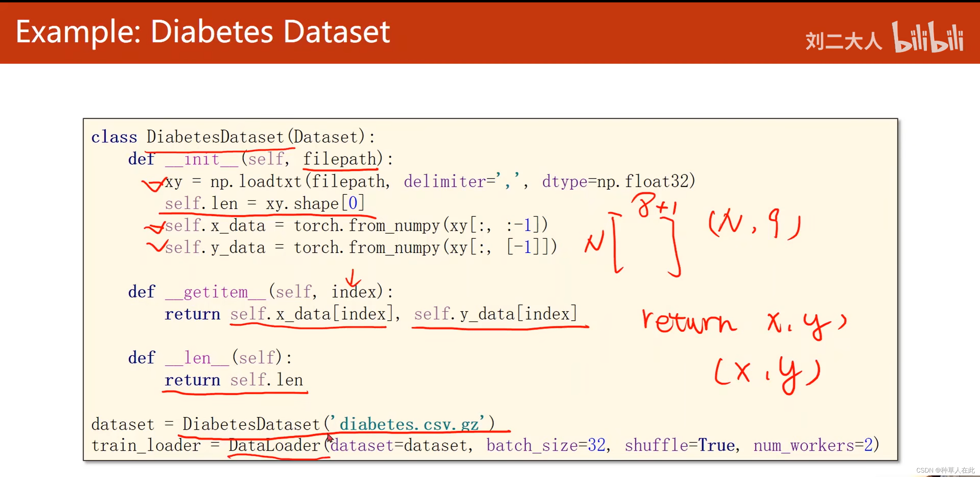The image size is (980, 477).
Task: Click the 'shuffle=True' argument
Action: 680,445
